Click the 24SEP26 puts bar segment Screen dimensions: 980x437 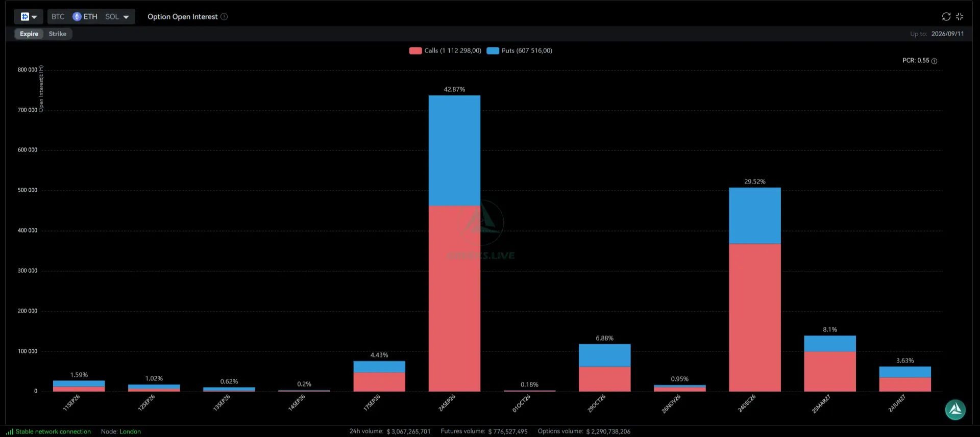pyautogui.click(x=454, y=150)
